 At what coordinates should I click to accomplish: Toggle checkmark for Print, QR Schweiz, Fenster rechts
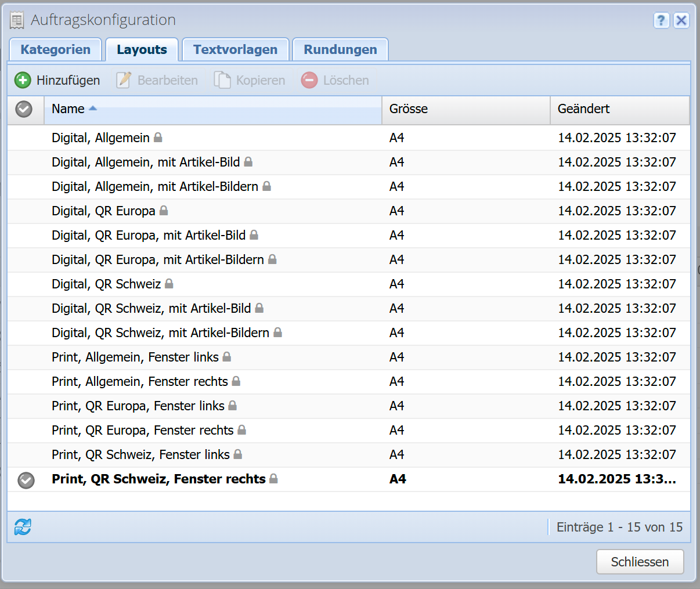pyautogui.click(x=26, y=480)
